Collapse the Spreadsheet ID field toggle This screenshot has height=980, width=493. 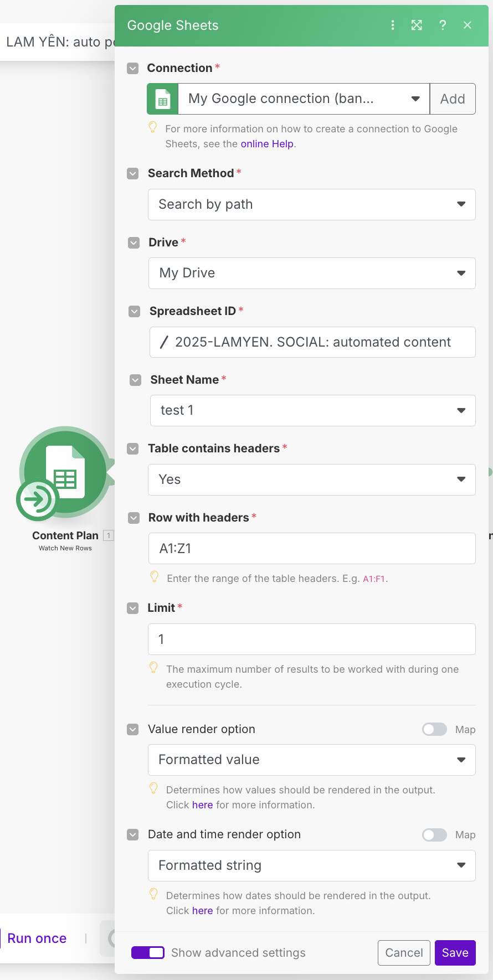tap(135, 312)
